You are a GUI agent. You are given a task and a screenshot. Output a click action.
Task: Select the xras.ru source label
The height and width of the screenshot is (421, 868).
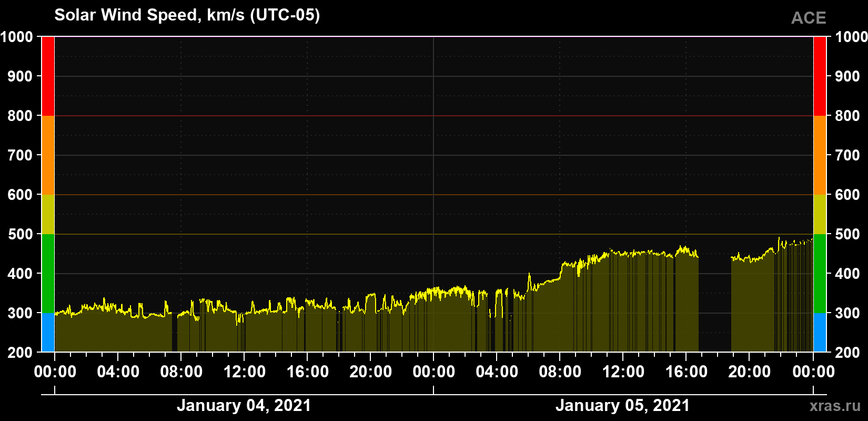point(835,406)
